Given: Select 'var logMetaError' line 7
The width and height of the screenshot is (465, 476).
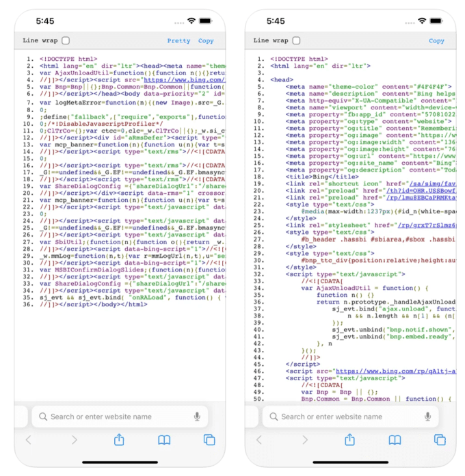Looking at the screenshot, I should pos(133,103).
